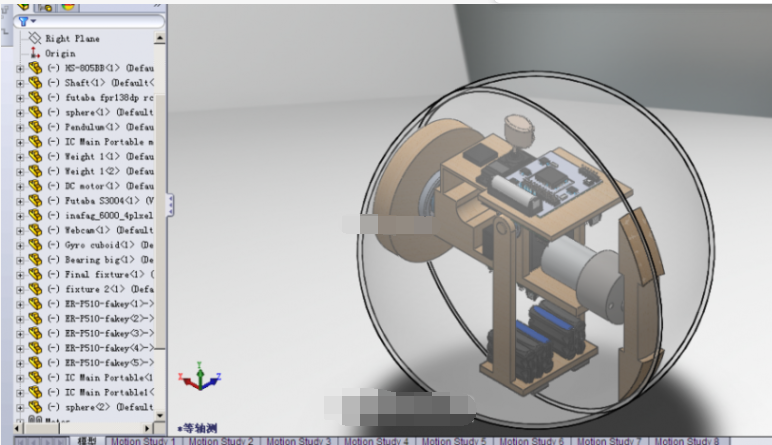Select the Bearing big<1> row text
This screenshot has height=445, width=772.
pyautogui.click(x=100, y=260)
